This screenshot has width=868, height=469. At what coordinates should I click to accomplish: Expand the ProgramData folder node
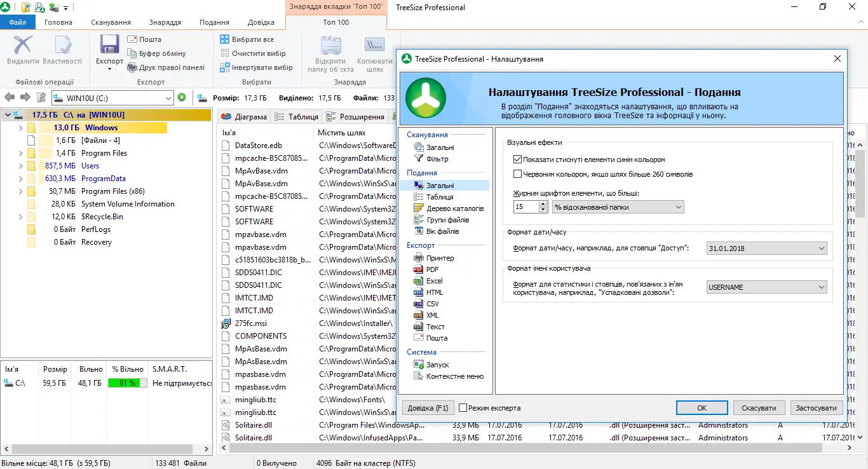[21, 179]
